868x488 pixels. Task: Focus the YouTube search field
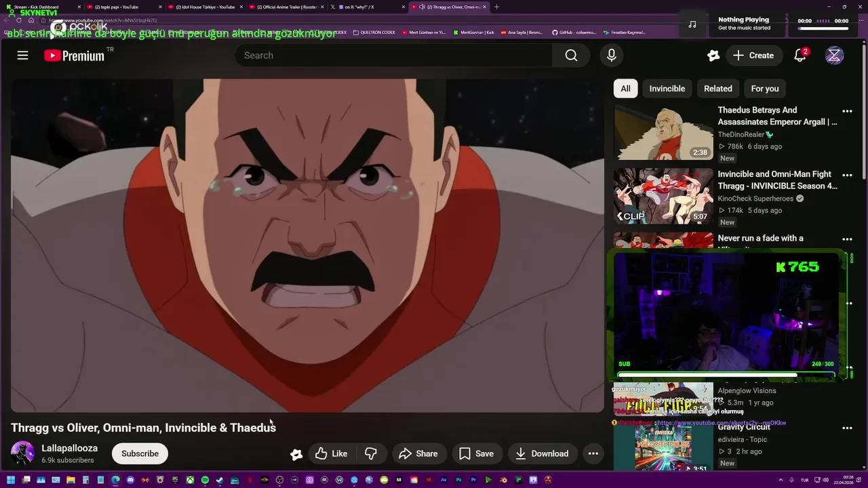tap(393, 56)
